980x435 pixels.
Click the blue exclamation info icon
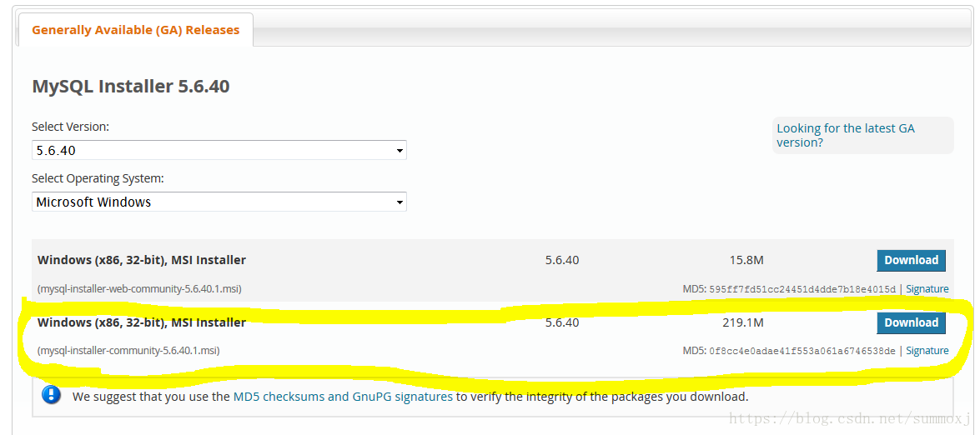pos(51,394)
